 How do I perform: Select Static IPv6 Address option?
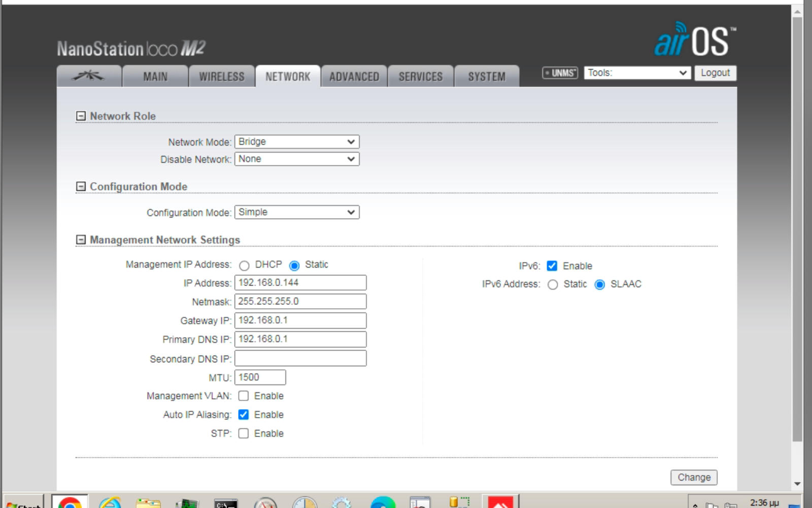click(553, 285)
